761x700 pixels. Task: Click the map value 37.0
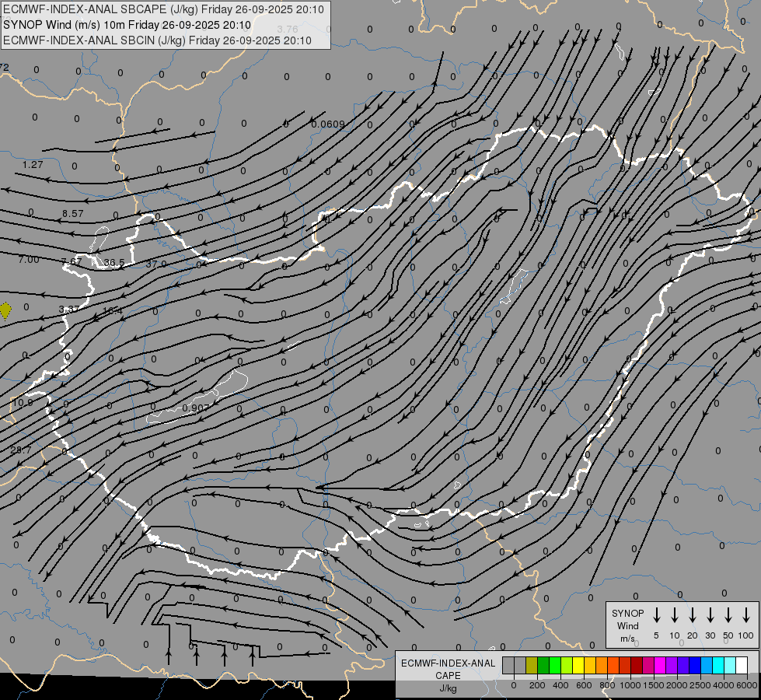156,264
